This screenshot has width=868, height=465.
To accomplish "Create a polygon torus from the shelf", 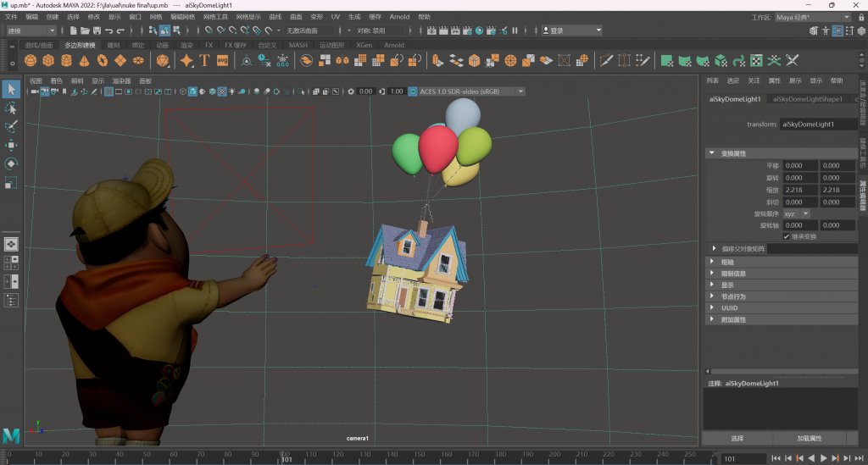I will pyautogui.click(x=103, y=60).
